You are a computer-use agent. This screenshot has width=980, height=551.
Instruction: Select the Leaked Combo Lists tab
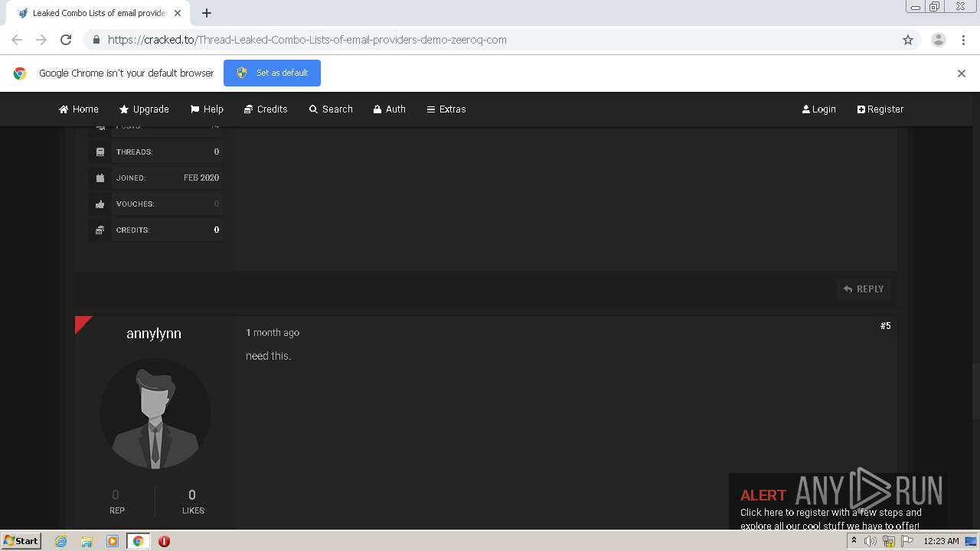click(x=96, y=13)
